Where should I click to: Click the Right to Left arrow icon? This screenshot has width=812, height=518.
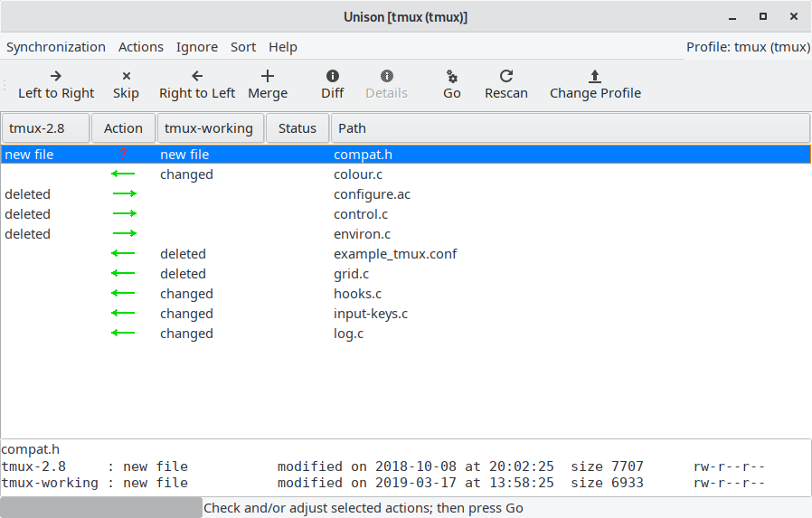pyautogui.click(x=197, y=76)
